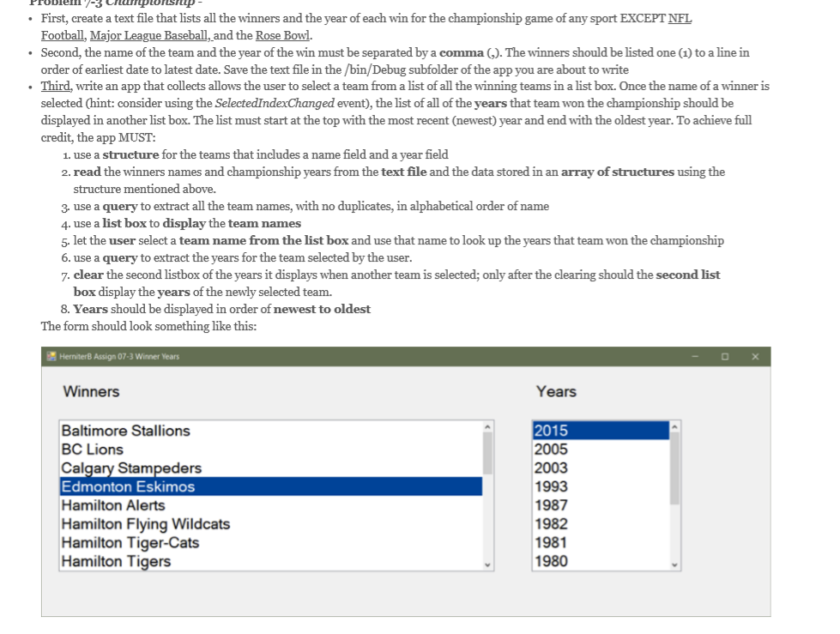The width and height of the screenshot is (840, 634).
Task: Click the Years list scrollbar thumb
Action: pyautogui.click(x=674, y=468)
